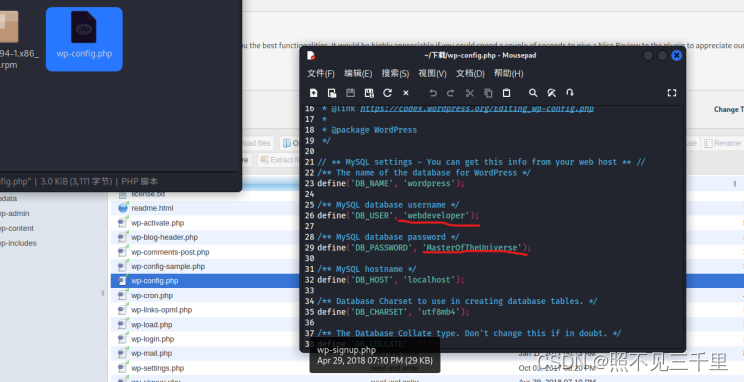Image resolution: width=744 pixels, height=382 pixels.
Task: Open the 视图(V) menu in Mousepad
Action: pos(432,74)
